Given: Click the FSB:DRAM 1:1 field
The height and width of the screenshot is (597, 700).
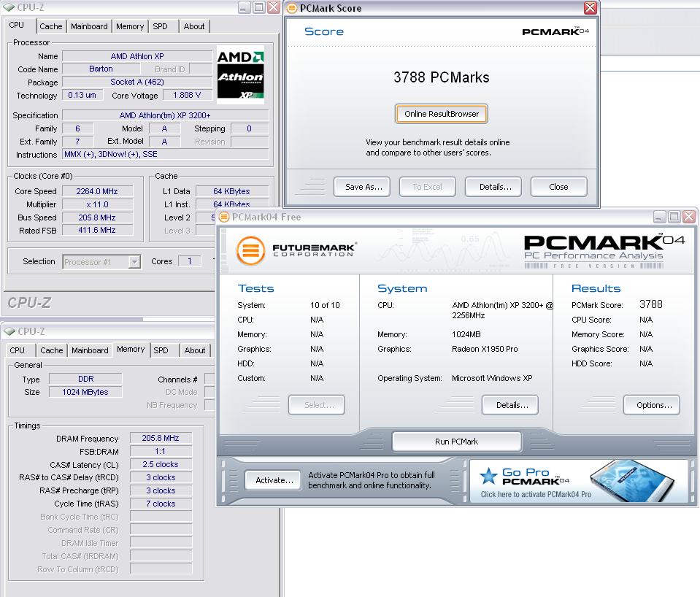Looking at the screenshot, I should point(161,451).
